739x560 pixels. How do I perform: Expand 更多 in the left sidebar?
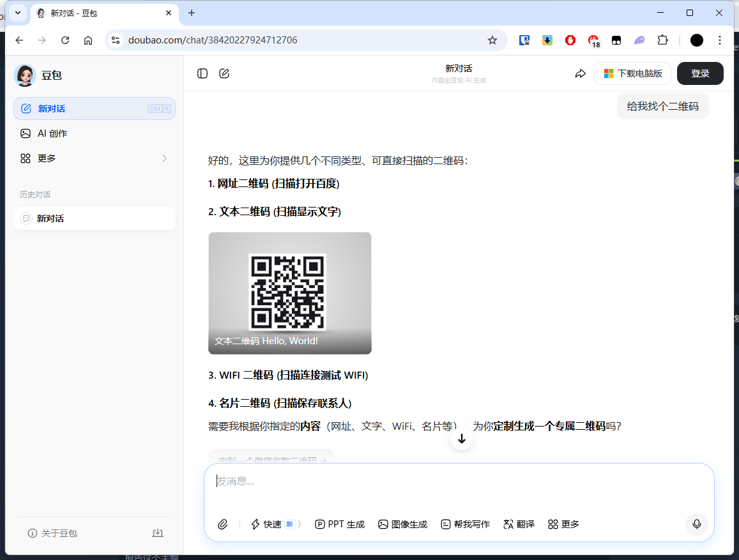point(95,158)
